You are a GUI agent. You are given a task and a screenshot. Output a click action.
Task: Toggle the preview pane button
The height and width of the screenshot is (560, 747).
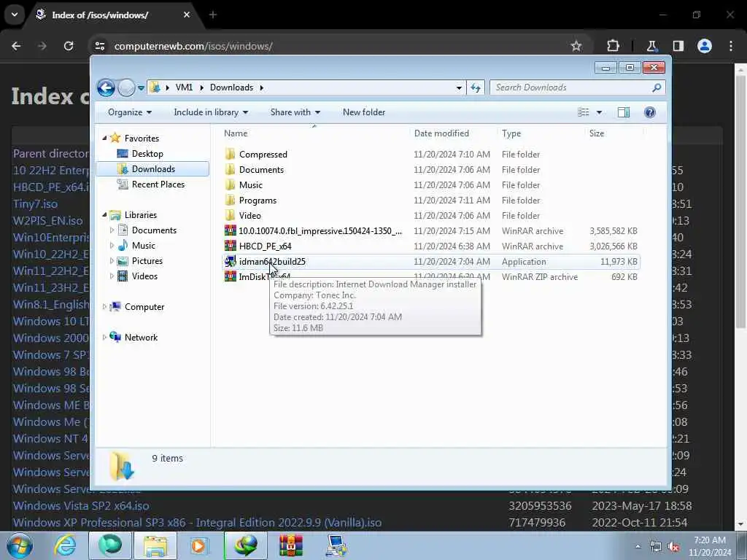pos(623,112)
